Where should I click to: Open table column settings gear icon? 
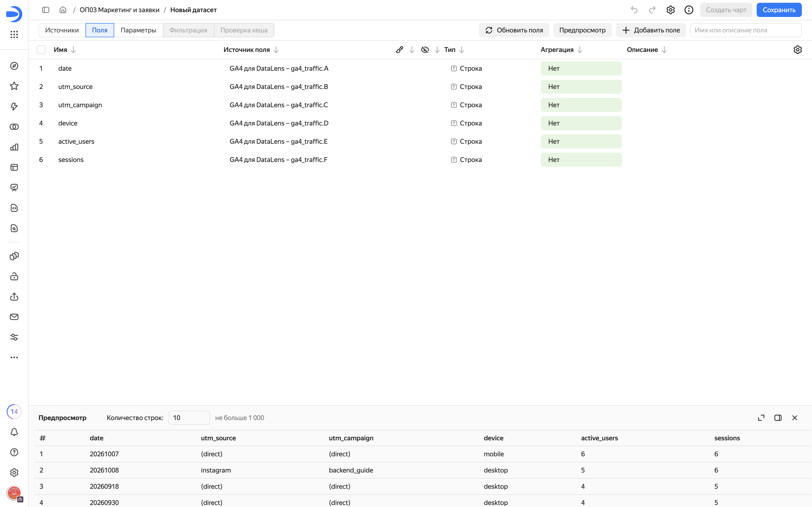pyautogui.click(x=797, y=50)
